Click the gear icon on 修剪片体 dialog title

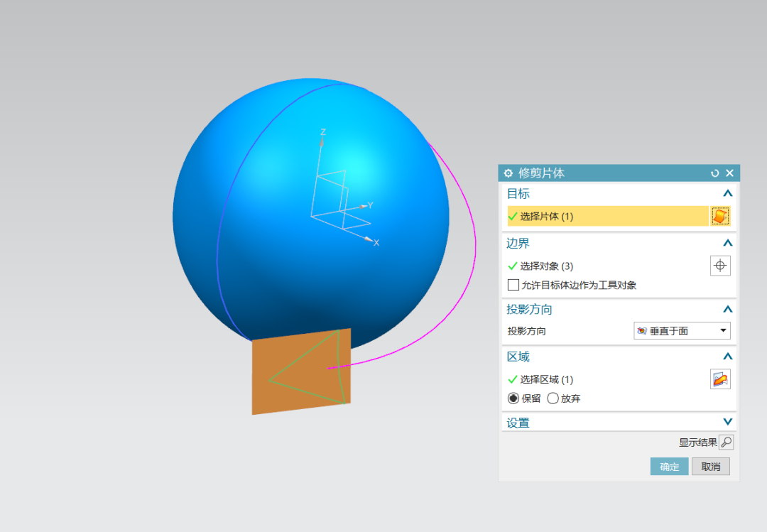click(x=508, y=173)
